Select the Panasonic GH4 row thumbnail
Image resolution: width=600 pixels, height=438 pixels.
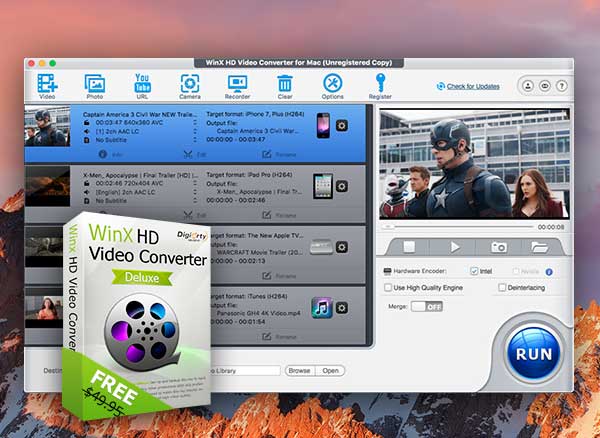[x=44, y=308]
